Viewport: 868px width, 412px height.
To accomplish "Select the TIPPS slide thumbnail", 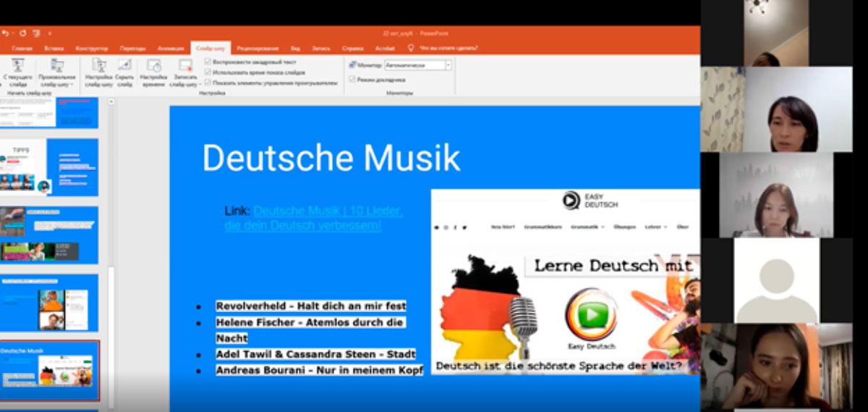I will coord(49,167).
